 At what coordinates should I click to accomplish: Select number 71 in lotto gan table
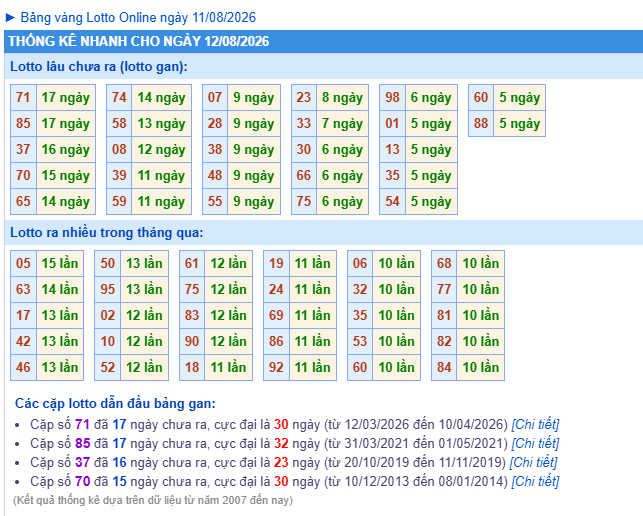click(23, 98)
